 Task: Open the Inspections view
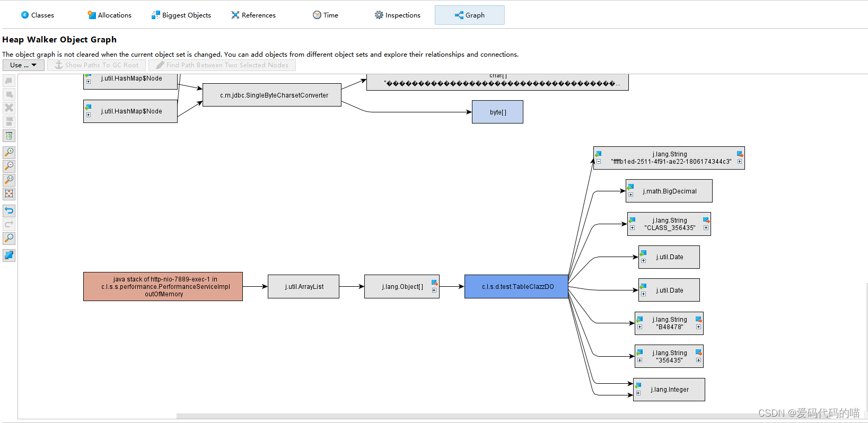pyautogui.click(x=398, y=15)
